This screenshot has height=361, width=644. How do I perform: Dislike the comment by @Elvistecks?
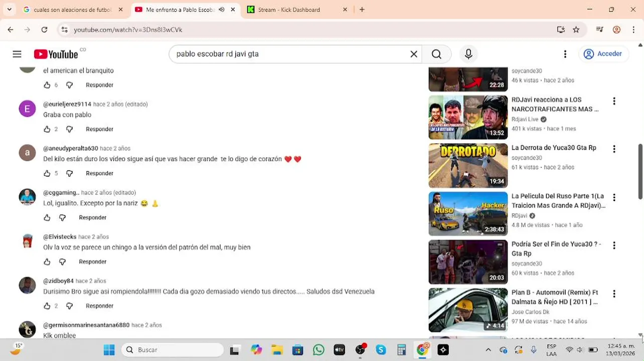[x=63, y=262]
